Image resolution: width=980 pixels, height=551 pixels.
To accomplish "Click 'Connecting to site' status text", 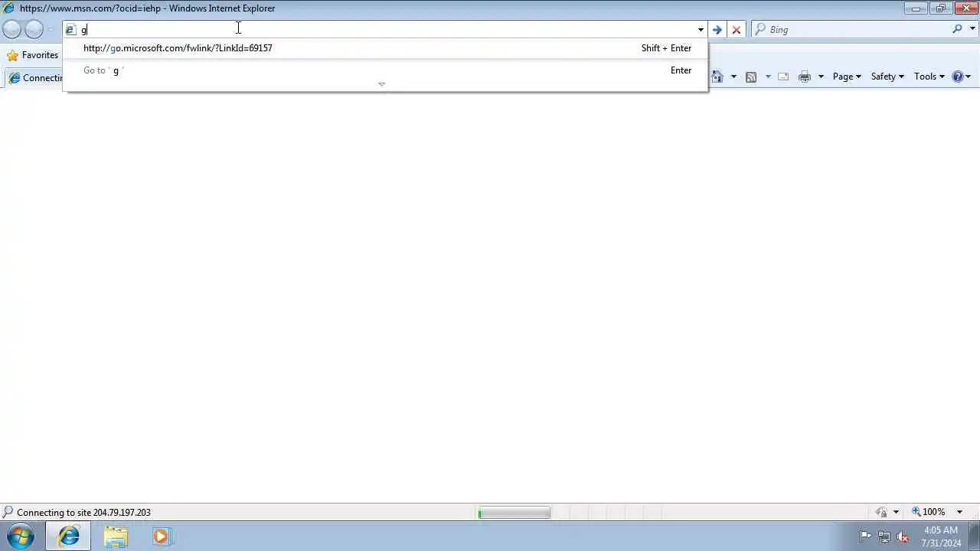I will click(83, 513).
